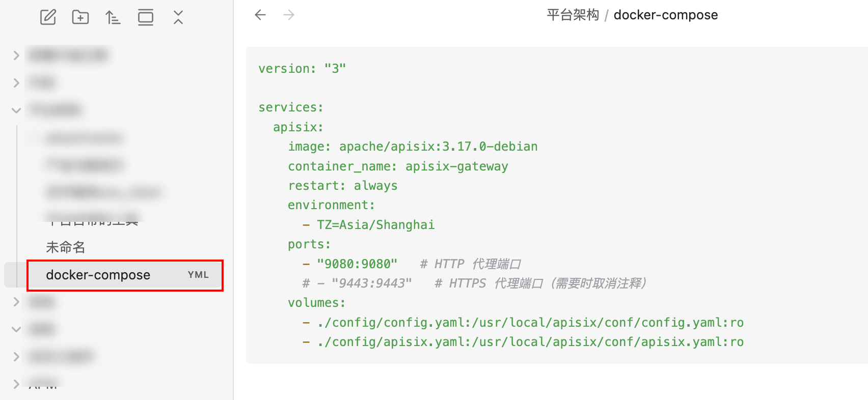Add a new folder
Screen dimensions: 868x400
80,17
